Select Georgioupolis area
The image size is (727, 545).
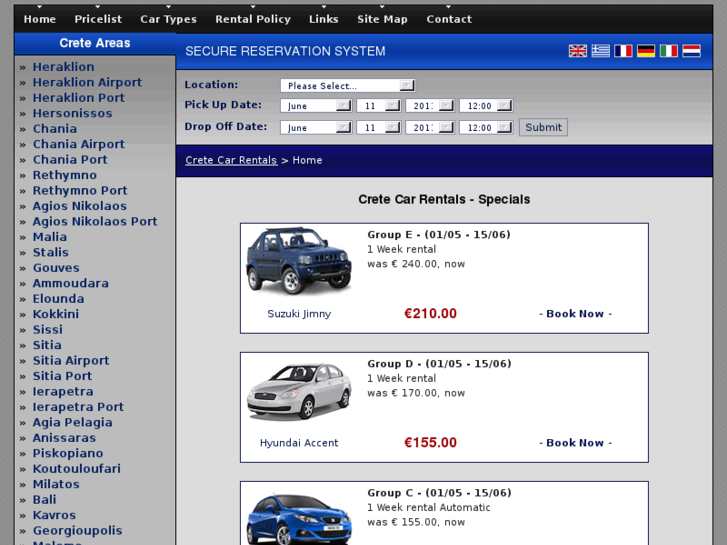coord(77,531)
